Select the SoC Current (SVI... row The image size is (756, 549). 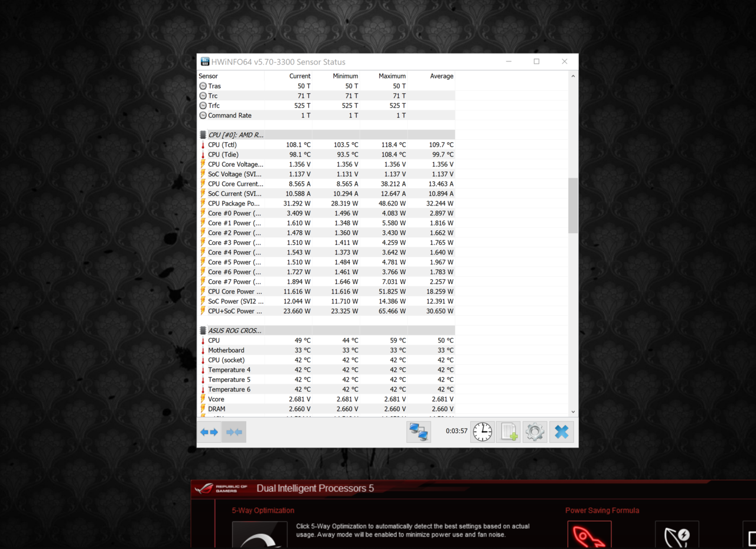tap(326, 194)
